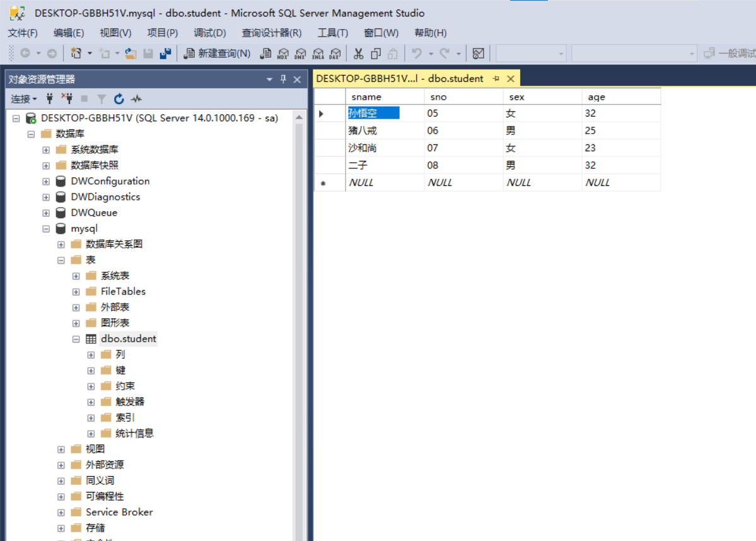Click the age column header
The width and height of the screenshot is (756, 541).
tap(621, 97)
